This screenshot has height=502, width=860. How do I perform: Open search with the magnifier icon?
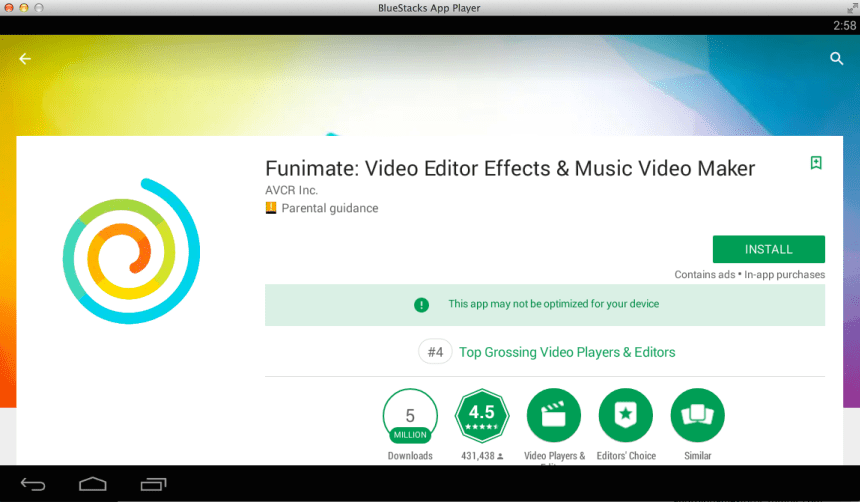click(836, 59)
